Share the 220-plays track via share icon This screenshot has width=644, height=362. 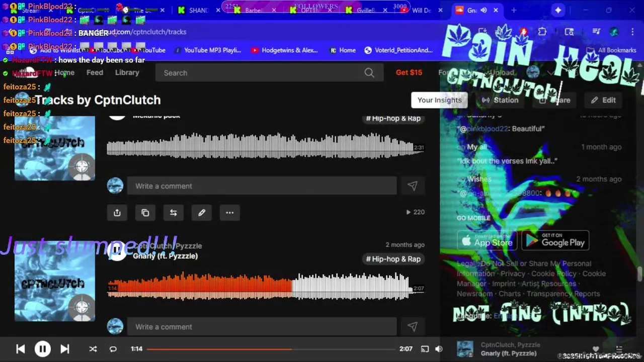coord(117,213)
